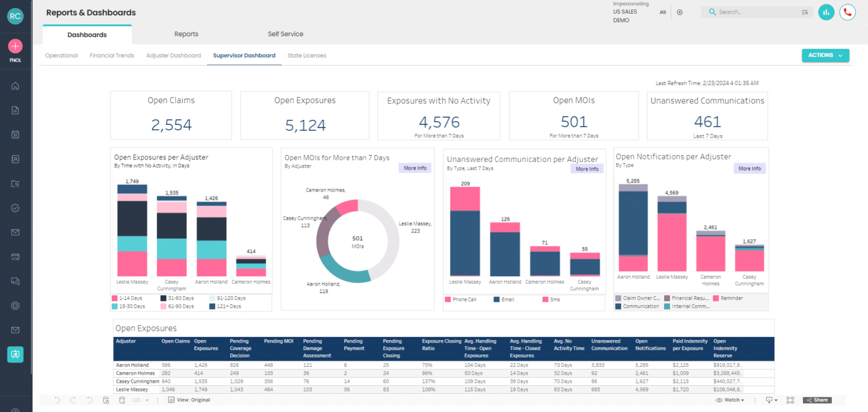Screen dimensions: 868x412
Task: Click More Info on Open MOIs chart
Action: 415,168
